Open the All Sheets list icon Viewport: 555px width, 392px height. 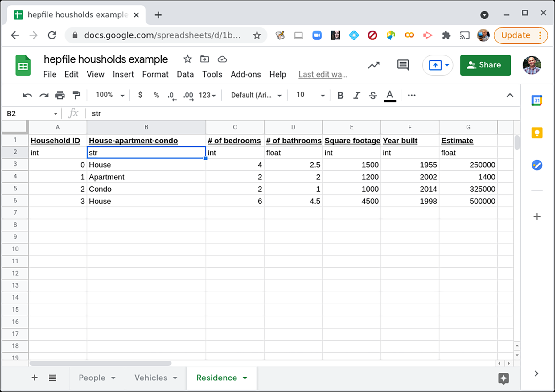[x=52, y=378]
